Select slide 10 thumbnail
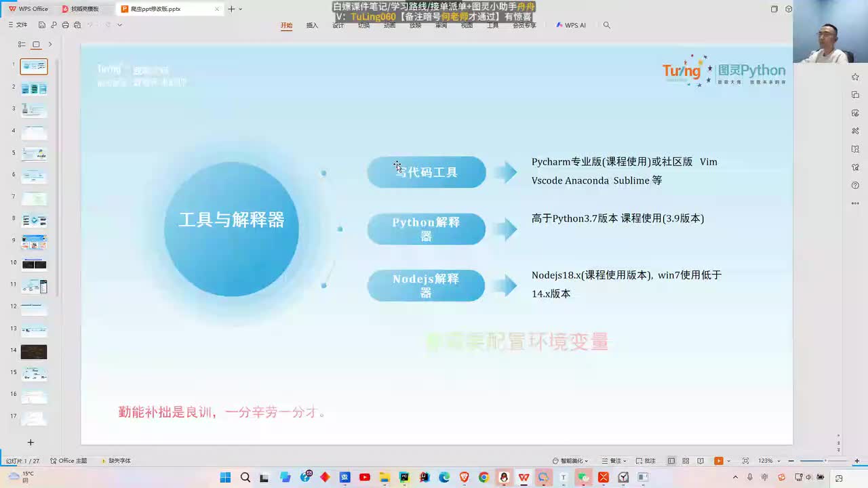The image size is (868, 488). [34, 264]
